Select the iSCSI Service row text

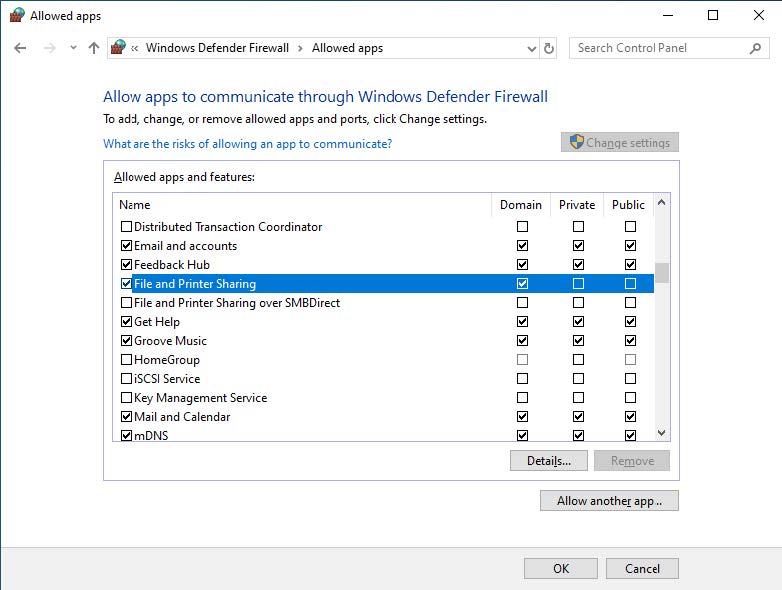click(167, 379)
